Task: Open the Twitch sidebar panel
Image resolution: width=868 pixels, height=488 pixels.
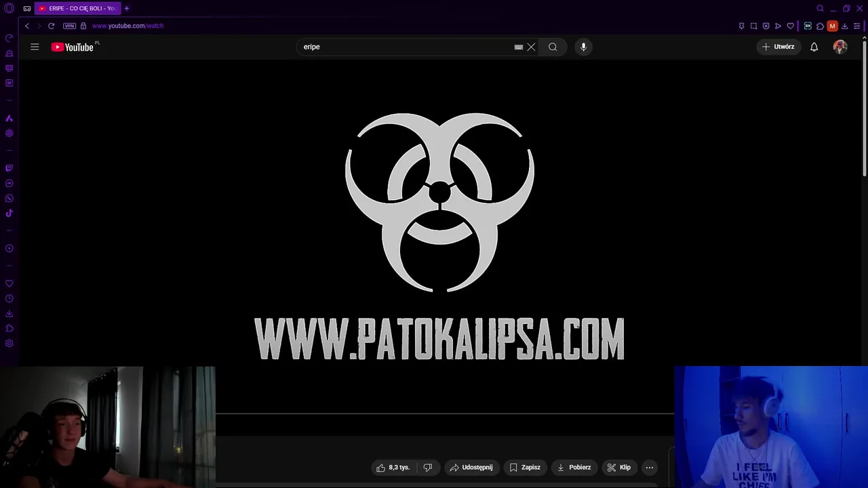Action: pyautogui.click(x=9, y=168)
